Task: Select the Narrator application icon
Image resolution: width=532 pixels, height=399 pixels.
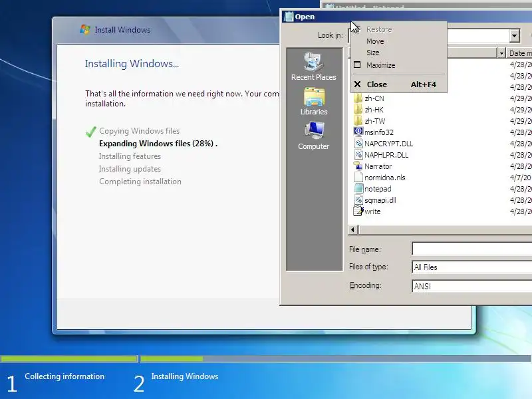Action: [358, 166]
